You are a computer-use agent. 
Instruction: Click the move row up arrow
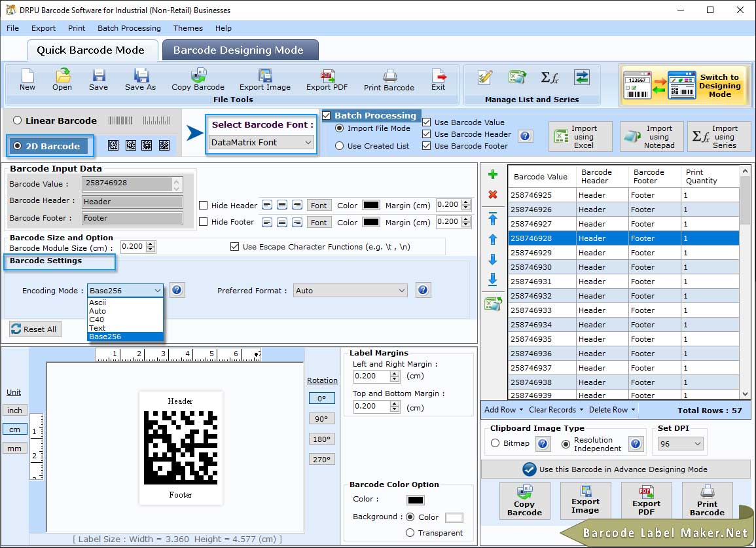pyautogui.click(x=493, y=239)
